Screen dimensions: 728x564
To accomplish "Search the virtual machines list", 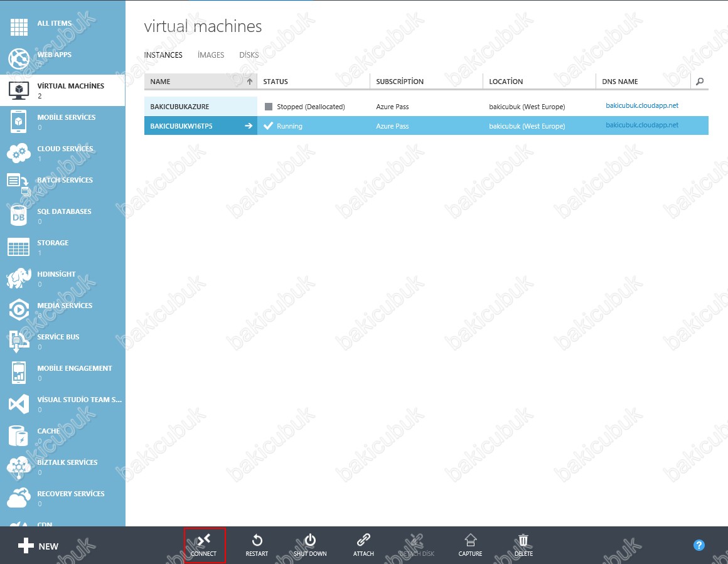I will [x=700, y=82].
